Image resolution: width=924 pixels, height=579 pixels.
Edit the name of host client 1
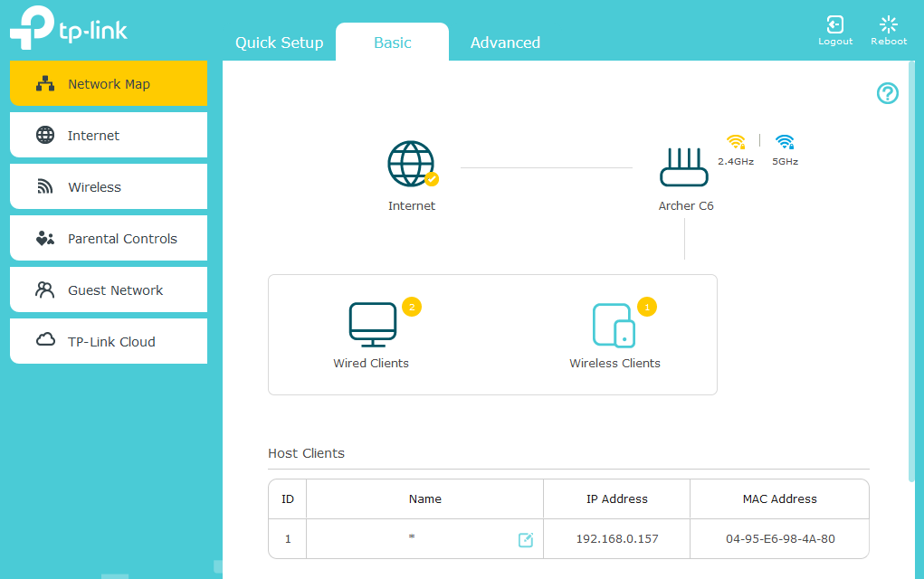pos(526,539)
